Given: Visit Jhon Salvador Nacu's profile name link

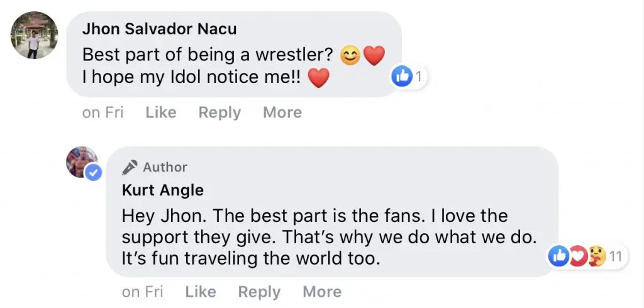Looking at the screenshot, I should pos(159,30).
